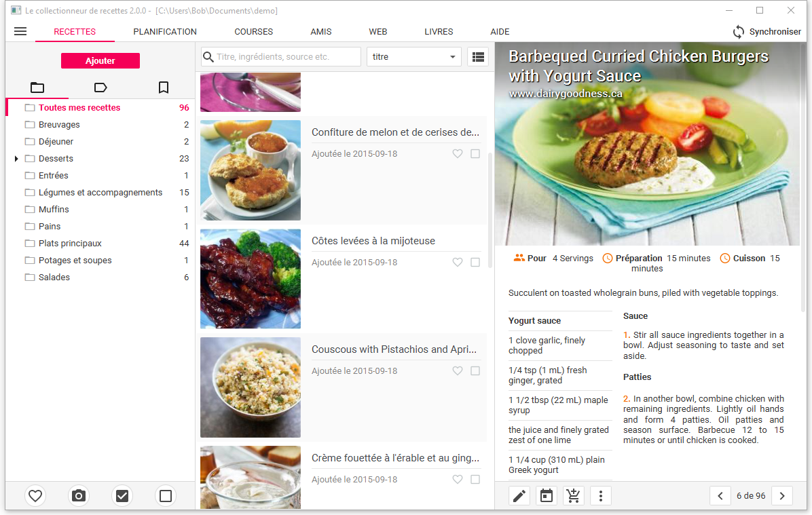Go to the previous recipe
The width and height of the screenshot is (812, 515).
720,496
